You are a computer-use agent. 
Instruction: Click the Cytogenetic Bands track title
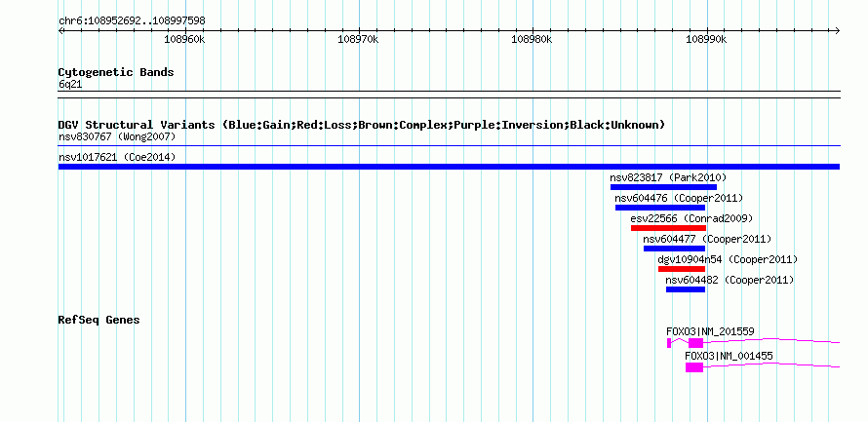pyautogui.click(x=116, y=72)
